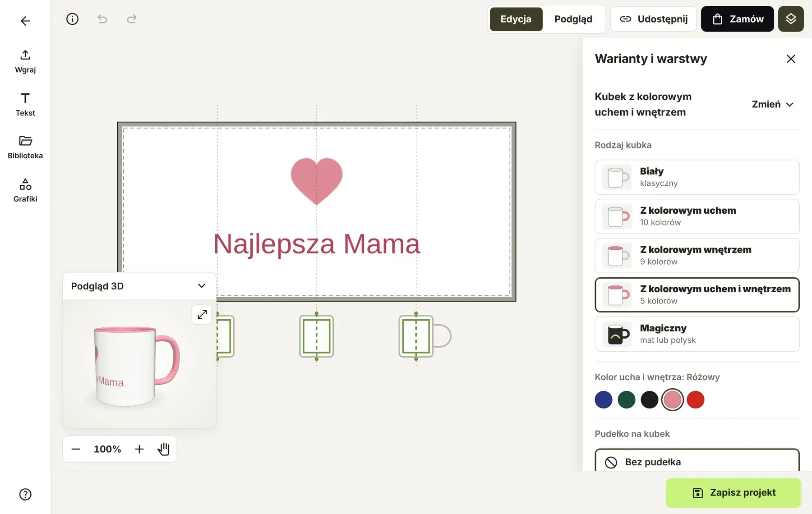Enable the hand pan tool
Image resolution: width=812 pixels, height=514 pixels.
163,449
